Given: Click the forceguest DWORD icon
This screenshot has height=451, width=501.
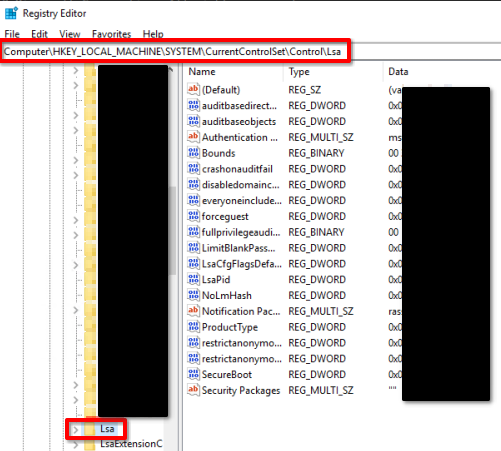Looking at the screenshot, I should click(193, 216).
